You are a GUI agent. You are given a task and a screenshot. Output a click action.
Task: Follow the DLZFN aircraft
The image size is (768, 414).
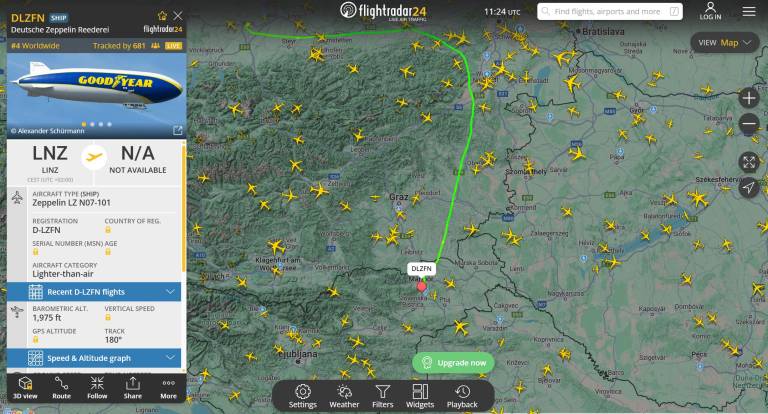click(x=97, y=388)
